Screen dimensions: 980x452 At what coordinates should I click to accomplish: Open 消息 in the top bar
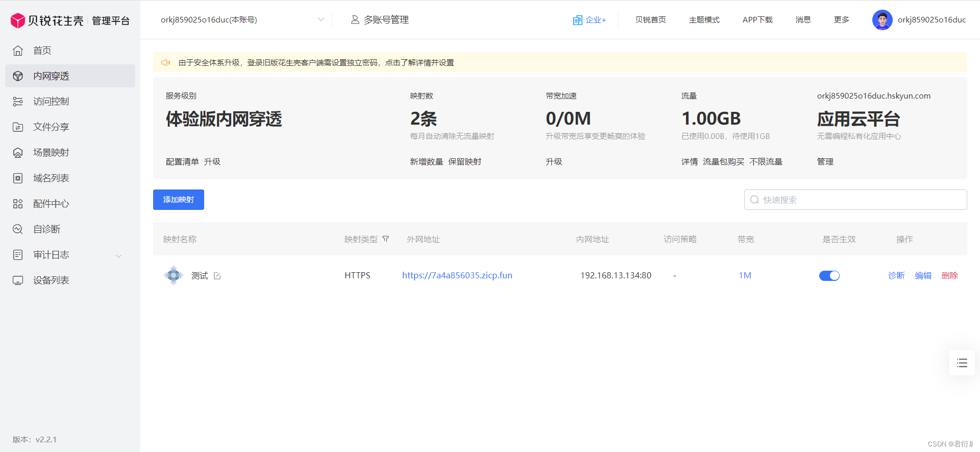[803, 20]
